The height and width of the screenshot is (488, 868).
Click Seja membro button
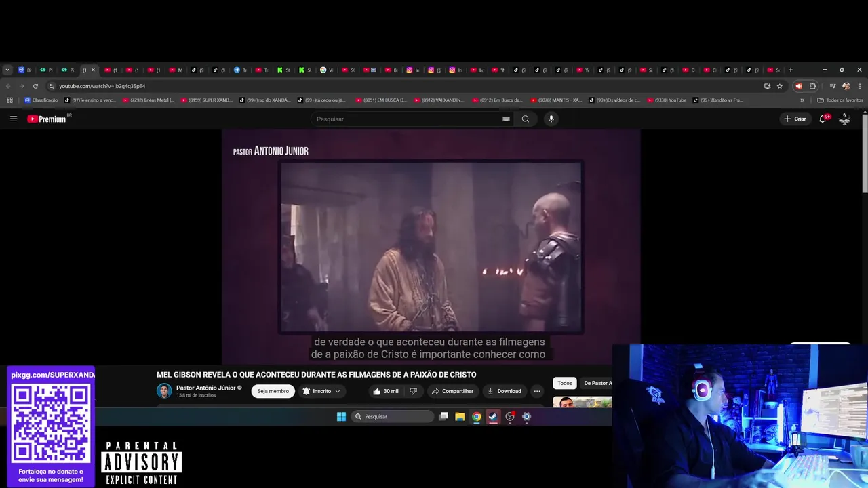[273, 391]
